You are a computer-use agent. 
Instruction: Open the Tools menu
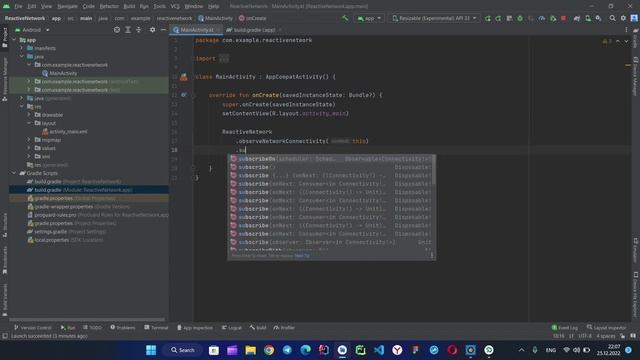point(160,7)
